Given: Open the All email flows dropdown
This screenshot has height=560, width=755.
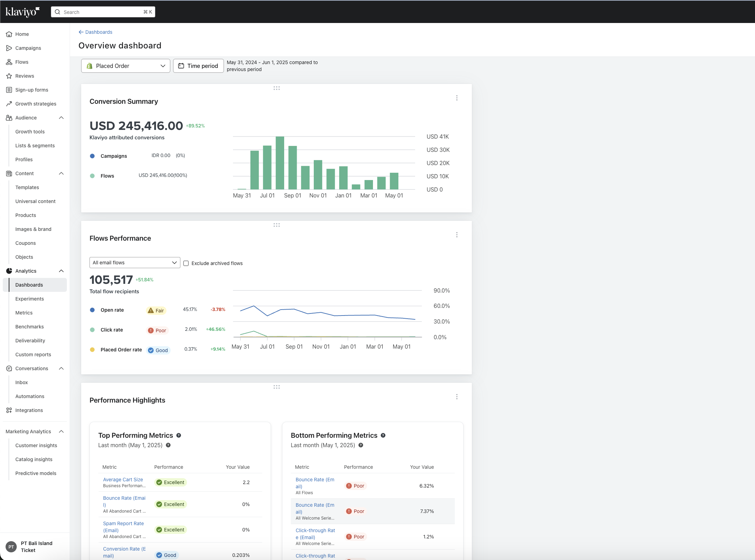Looking at the screenshot, I should coord(134,263).
